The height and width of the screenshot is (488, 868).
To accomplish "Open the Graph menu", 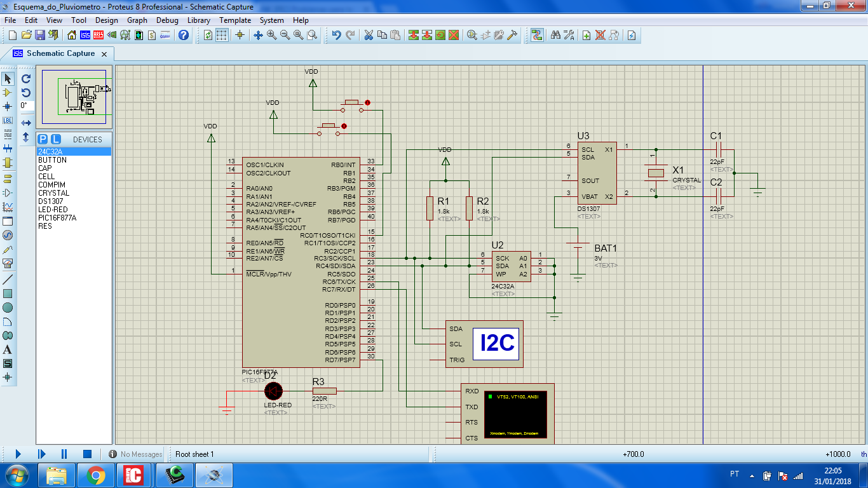I will tap(137, 20).
